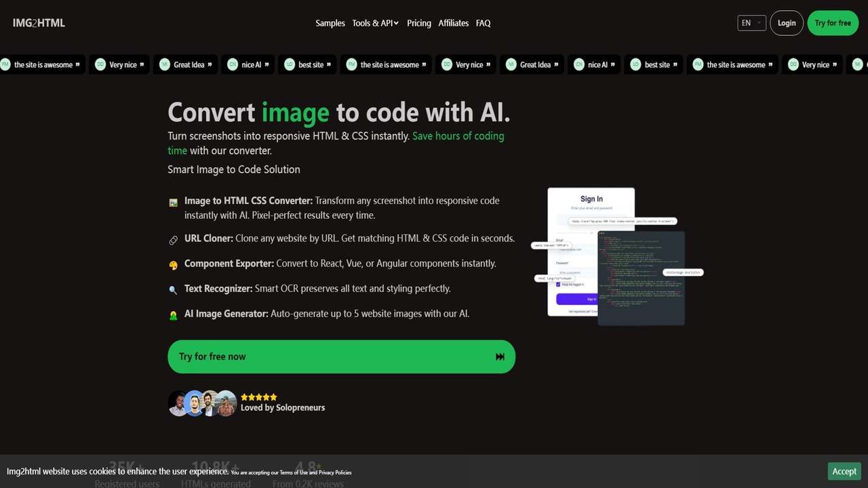Click the 'Component Exporter:' heading text

(x=229, y=264)
